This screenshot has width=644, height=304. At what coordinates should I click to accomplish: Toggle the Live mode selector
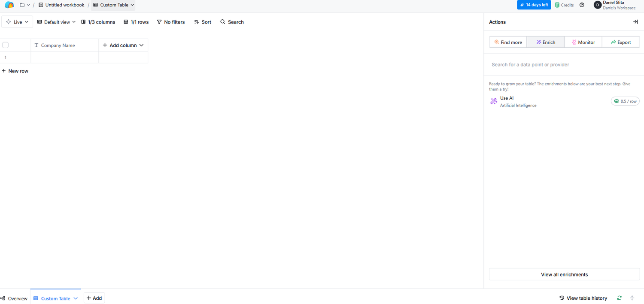pos(17,21)
